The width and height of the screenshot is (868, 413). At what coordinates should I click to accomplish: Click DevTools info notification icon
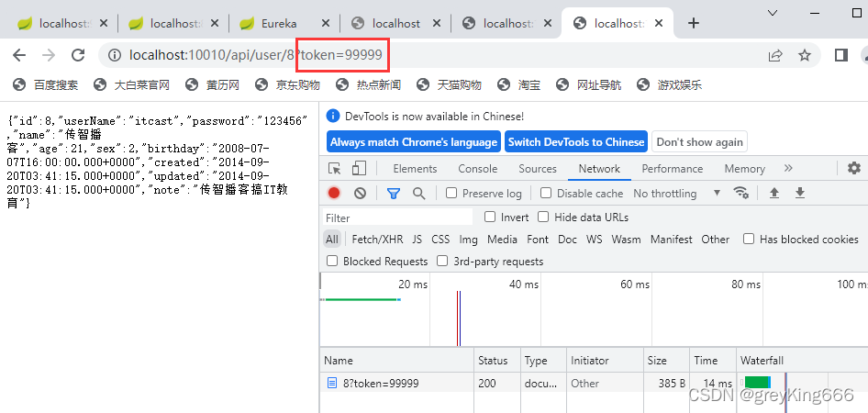coord(333,116)
